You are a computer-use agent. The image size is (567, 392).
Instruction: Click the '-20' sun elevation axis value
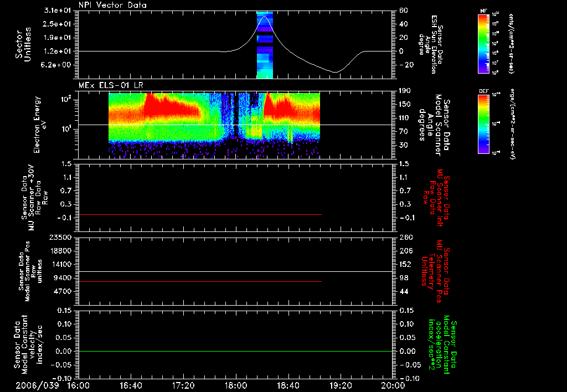click(x=406, y=65)
